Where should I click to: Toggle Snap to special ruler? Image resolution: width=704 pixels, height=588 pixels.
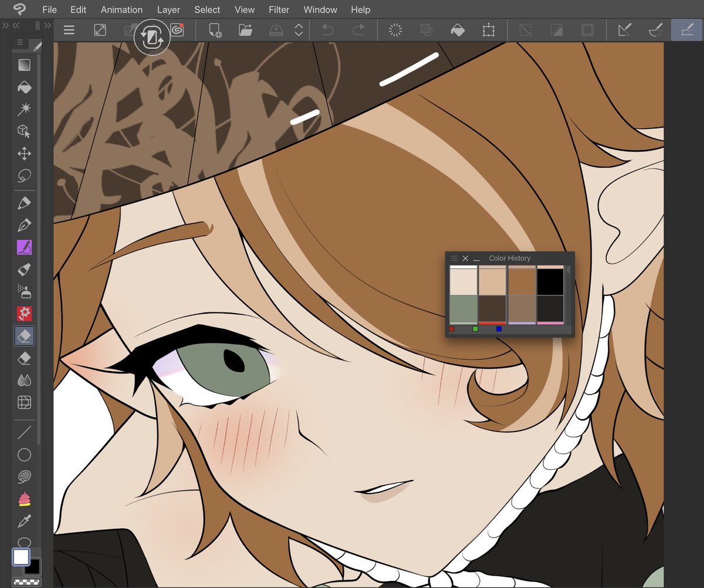click(655, 30)
